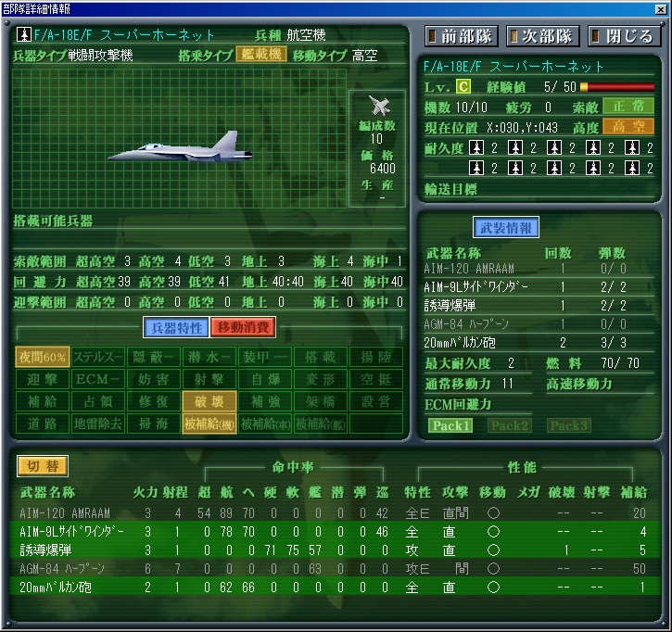Click the 正常 search status indicator
Image resolution: width=672 pixels, height=632 pixels.
coord(628,106)
